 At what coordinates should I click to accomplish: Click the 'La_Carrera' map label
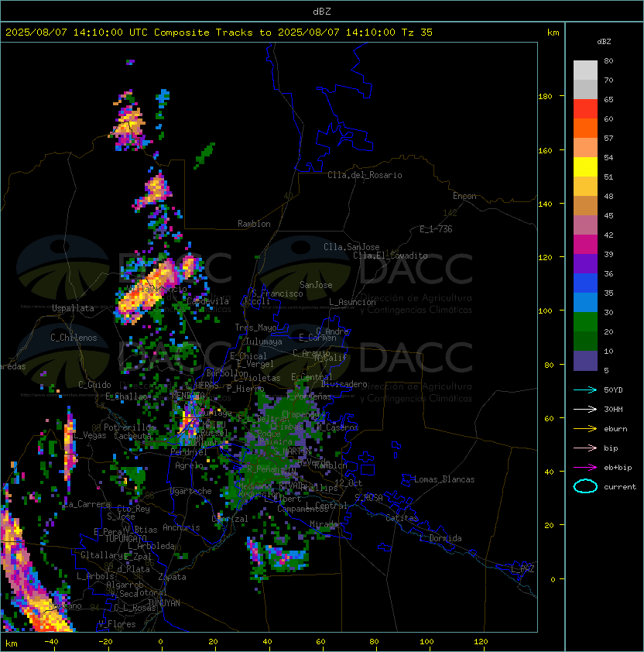(87, 504)
